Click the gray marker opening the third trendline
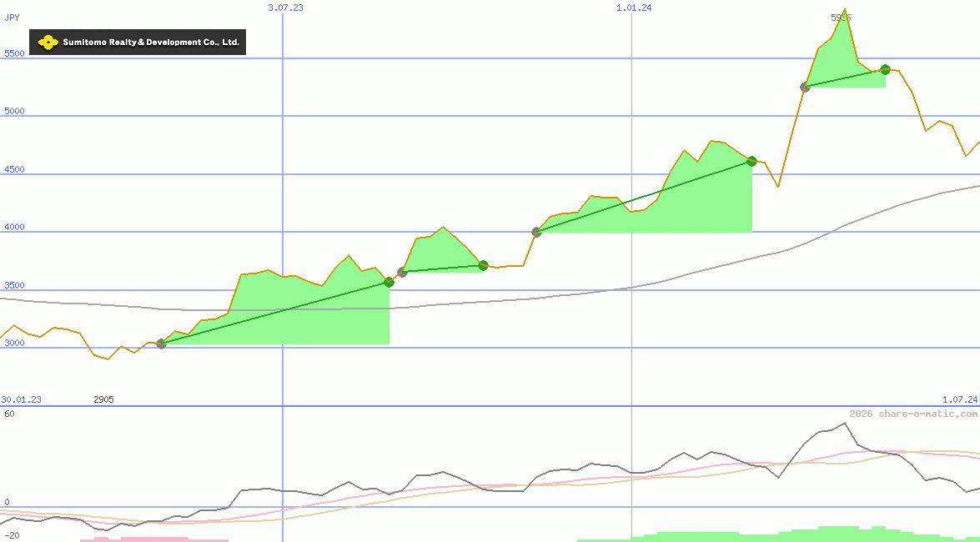This screenshot has height=542, width=980. [536, 233]
